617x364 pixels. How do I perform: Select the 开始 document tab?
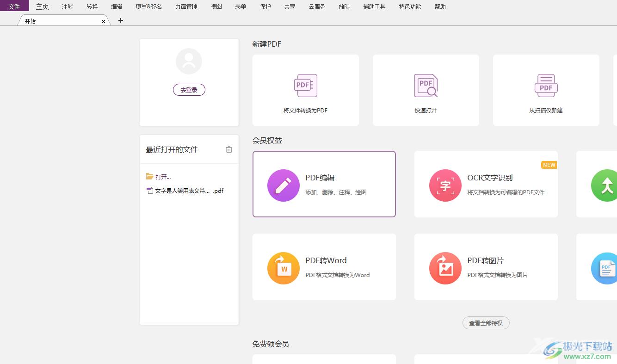coord(64,21)
